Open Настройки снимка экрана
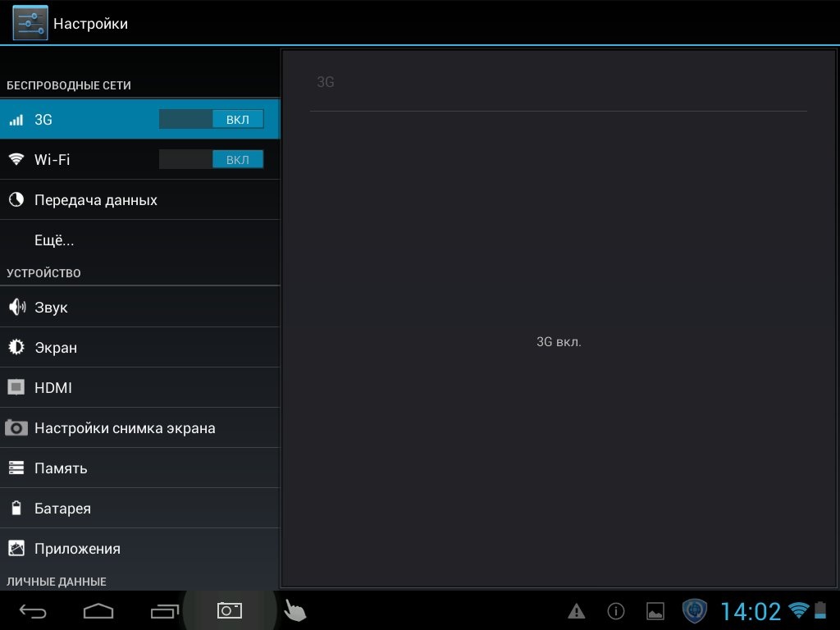Viewport: 840px width, 630px height. 125,428
